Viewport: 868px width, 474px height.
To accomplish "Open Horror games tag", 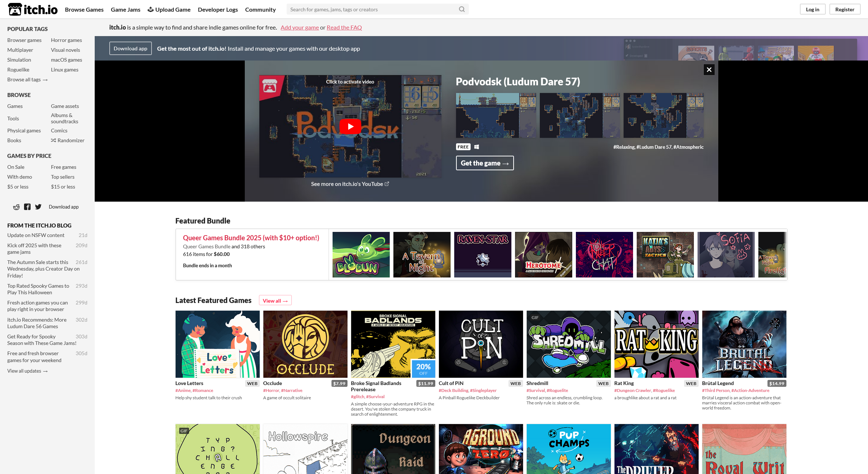I will (66, 40).
